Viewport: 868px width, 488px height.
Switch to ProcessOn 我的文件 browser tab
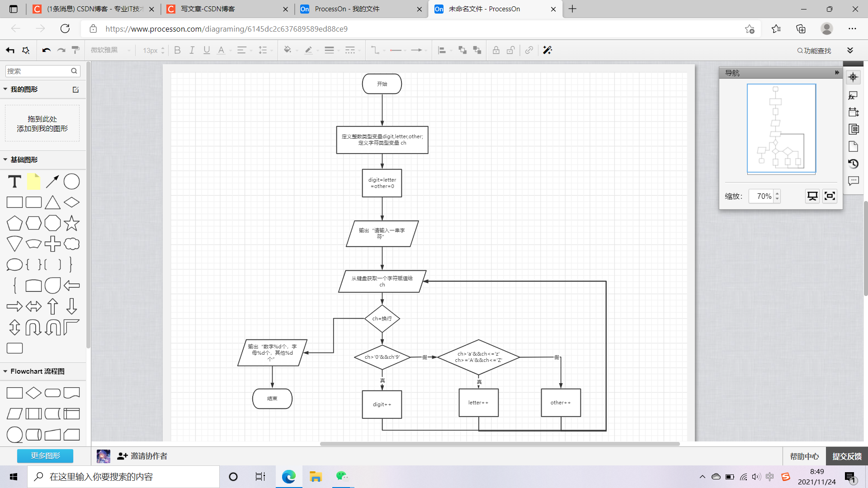(347, 9)
